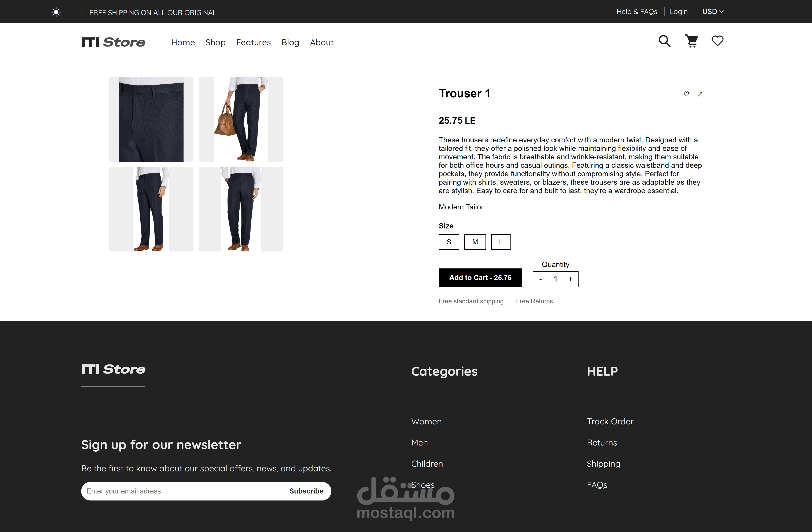Open the wishlist heart in header
This screenshot has width=812, height=532.
717,41
